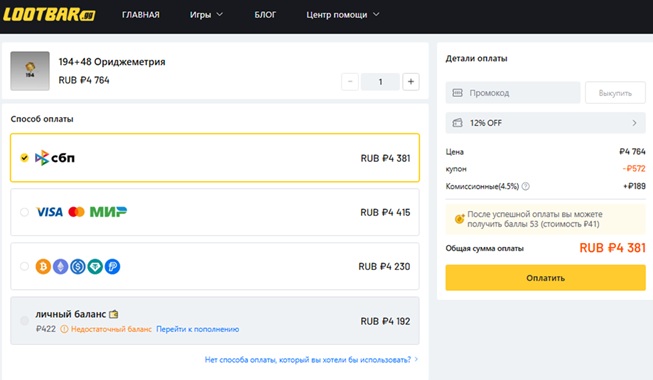Viewport: 653px width, 380px height.
Task: Select the cryptocurrency payment option
Action: [x=215, y=266]
